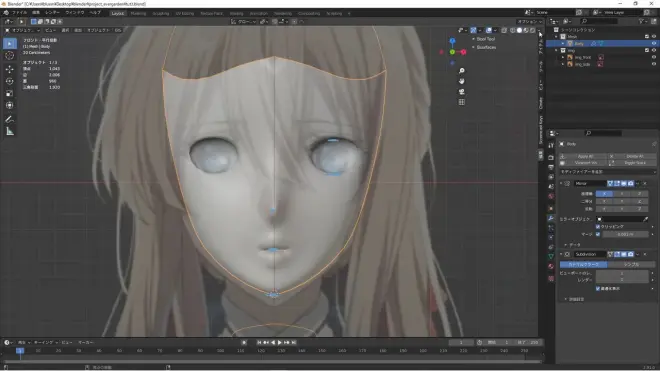This screenshot has height=371, width=660.
Task: Remove the Subdivision modifier with X icon
Action: [x=645, y=254]
